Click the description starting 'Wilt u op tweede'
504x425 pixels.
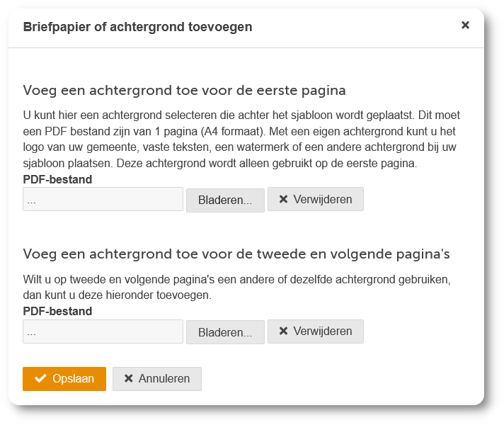tap(236, 286)
